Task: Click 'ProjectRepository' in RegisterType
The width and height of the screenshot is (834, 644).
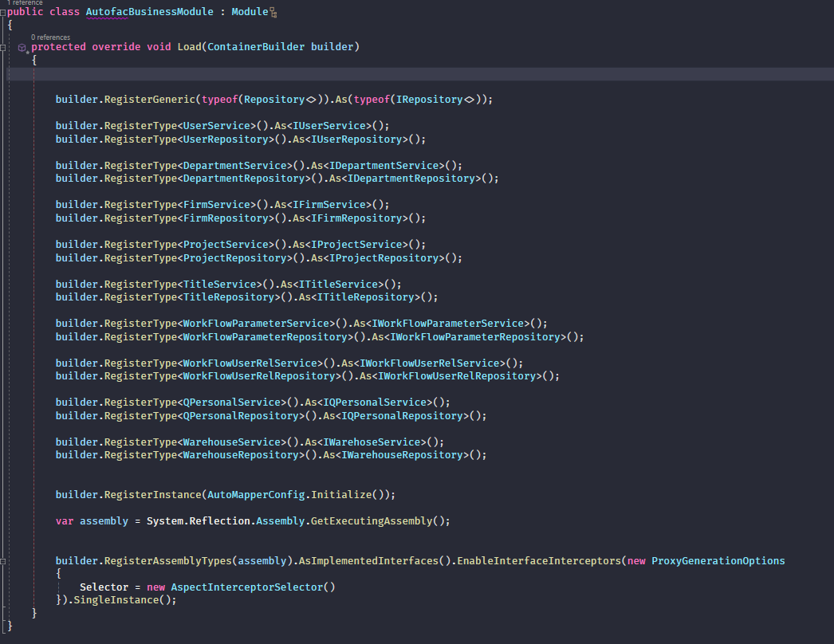Action: (234, 258)
